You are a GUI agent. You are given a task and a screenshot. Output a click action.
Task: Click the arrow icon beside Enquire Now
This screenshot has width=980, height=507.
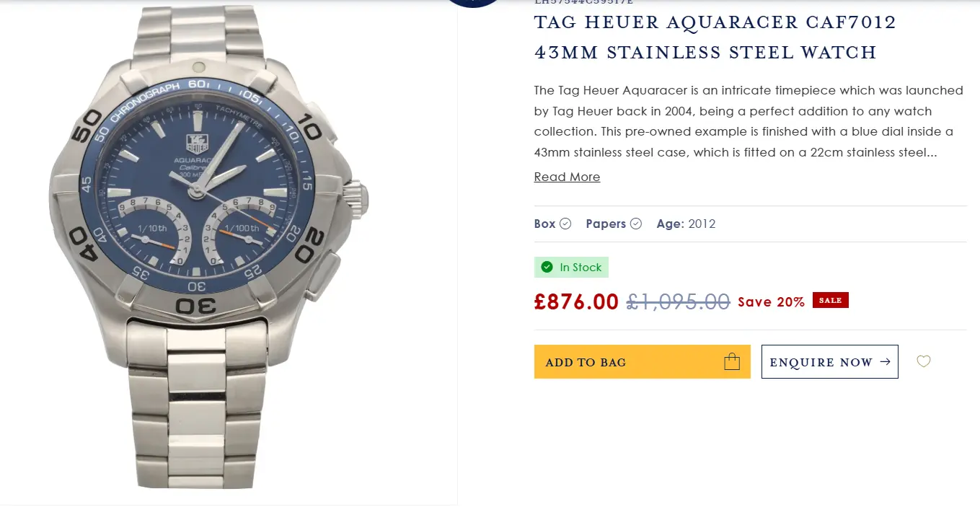point(885,362)
